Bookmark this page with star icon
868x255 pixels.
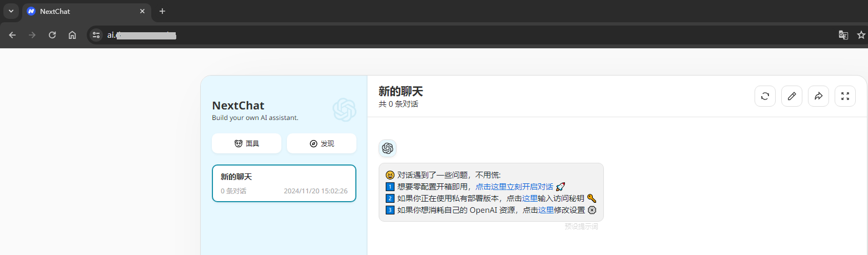[x=861, y=35]
